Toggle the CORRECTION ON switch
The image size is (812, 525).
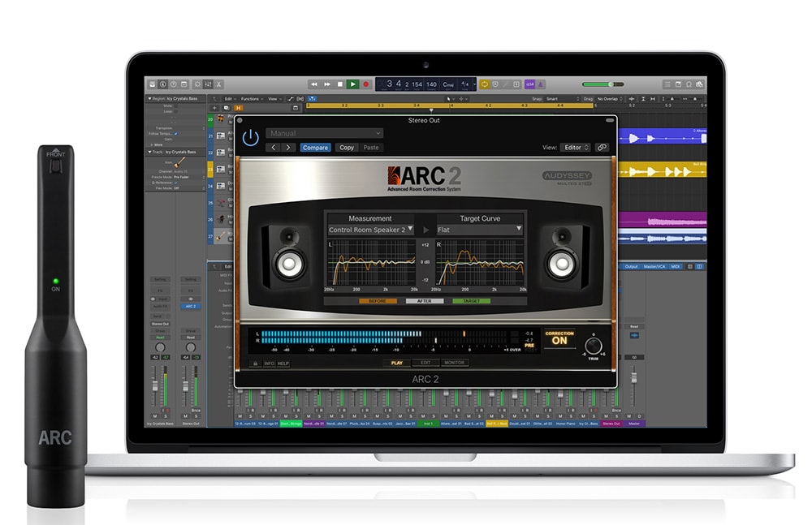click(x=559, y=338)
